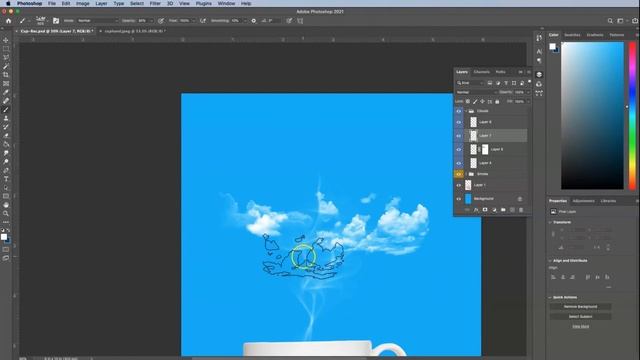Select the Zoom tool

6,213
